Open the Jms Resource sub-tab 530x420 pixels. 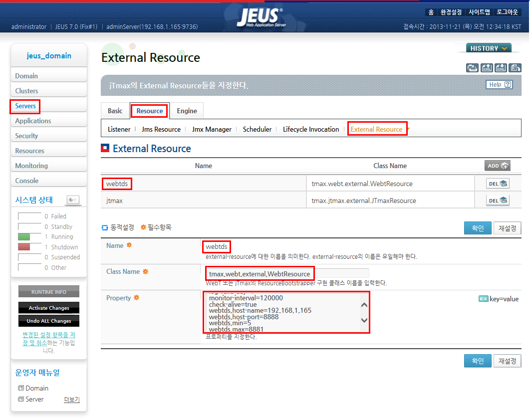[x=161, y=129]
